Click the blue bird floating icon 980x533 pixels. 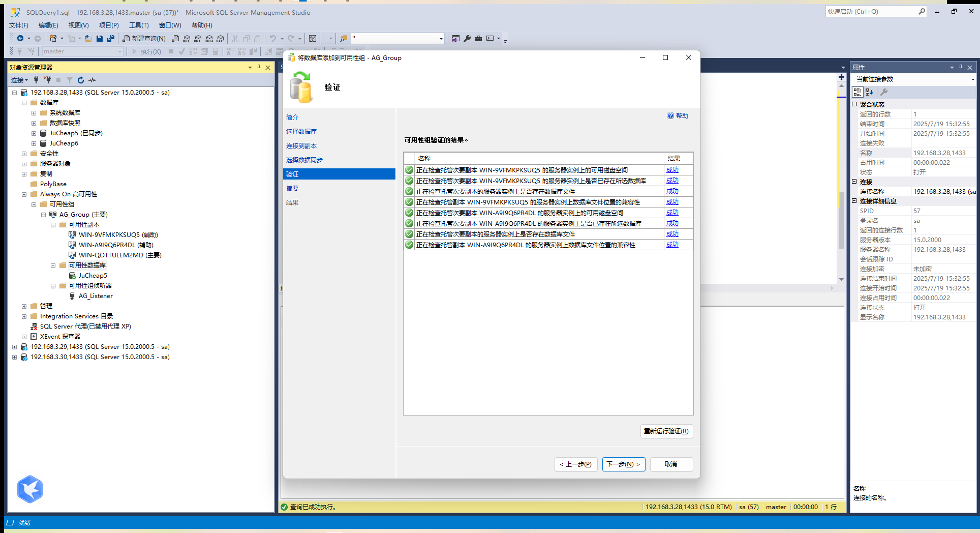30,489
